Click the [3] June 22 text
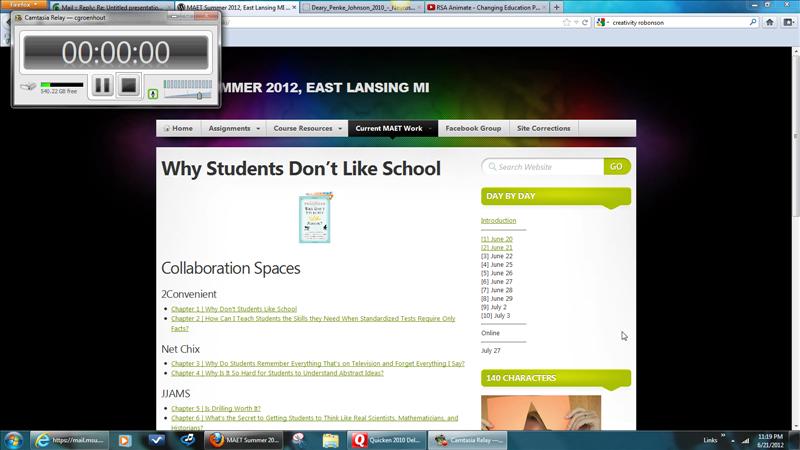The height and width of the screenshot is (450, 800). (x=497, y=256)
